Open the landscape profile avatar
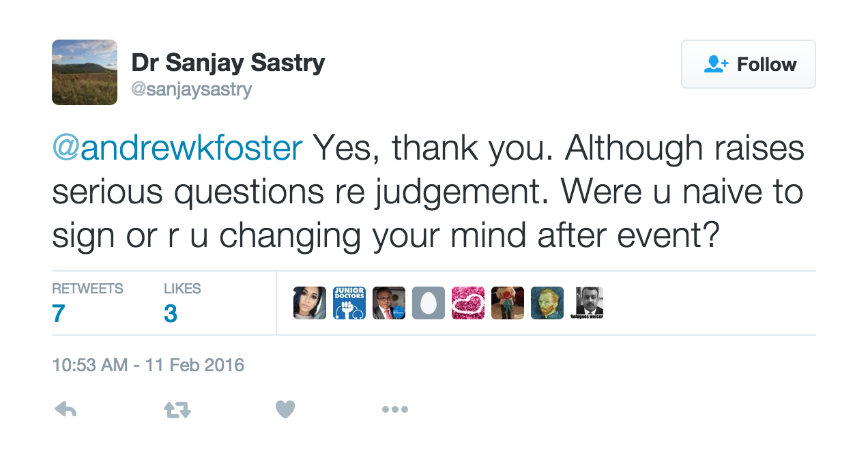 coord(85,72)
